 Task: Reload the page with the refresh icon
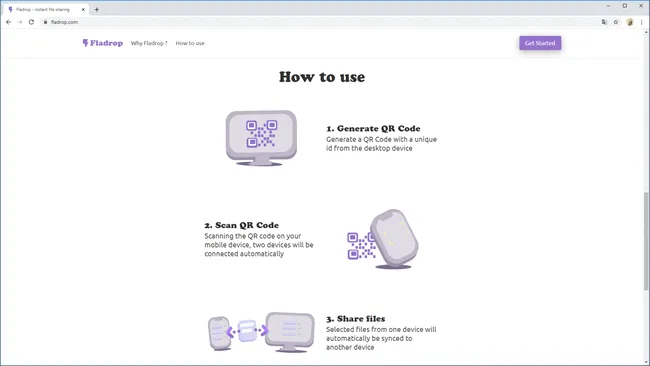[31, 22]
